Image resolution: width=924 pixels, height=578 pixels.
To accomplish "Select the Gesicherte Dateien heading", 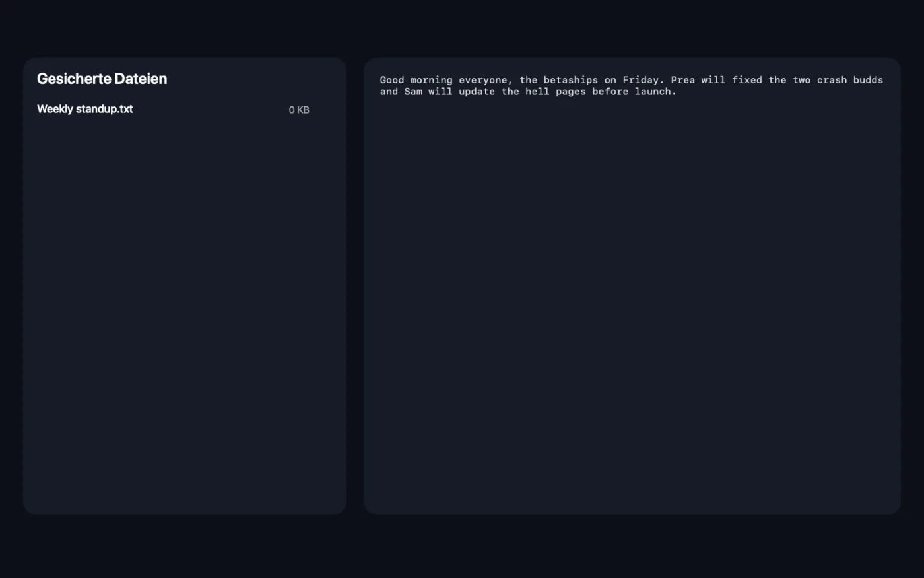I will (102, 79).
